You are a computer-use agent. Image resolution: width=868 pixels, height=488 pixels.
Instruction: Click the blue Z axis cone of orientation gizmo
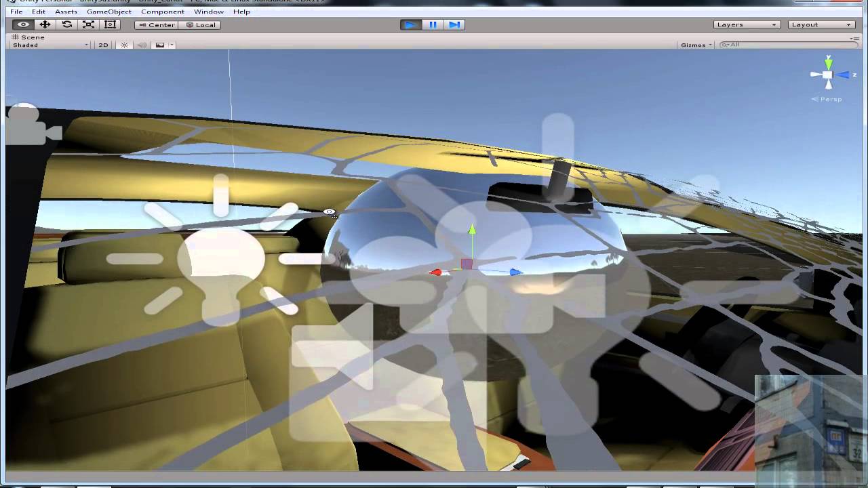(x=844, y=75)
